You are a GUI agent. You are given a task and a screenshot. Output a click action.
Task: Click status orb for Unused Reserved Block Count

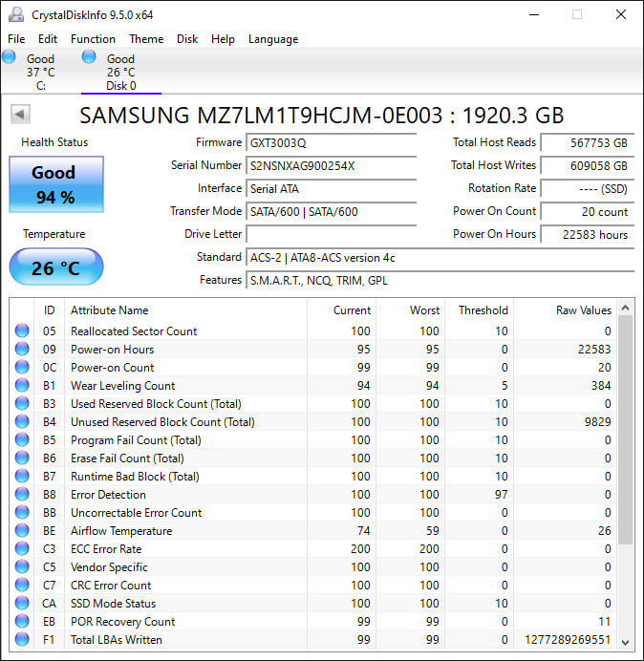(22, 421)
